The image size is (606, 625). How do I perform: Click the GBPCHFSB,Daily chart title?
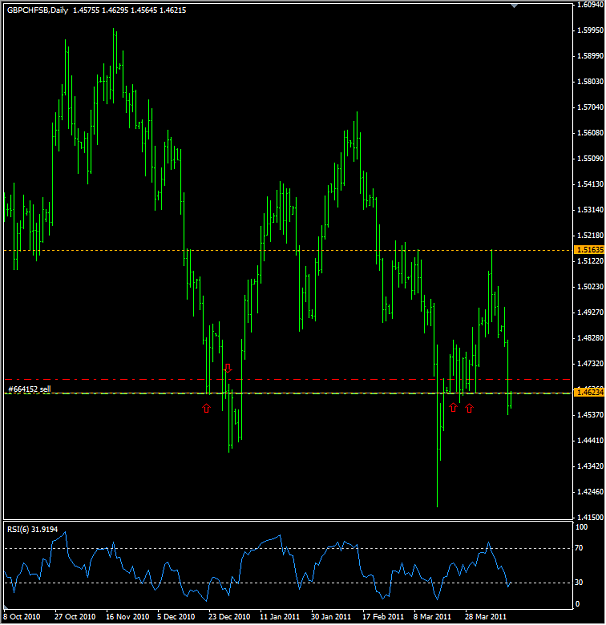pyautogui.click(x=37, y=10)
